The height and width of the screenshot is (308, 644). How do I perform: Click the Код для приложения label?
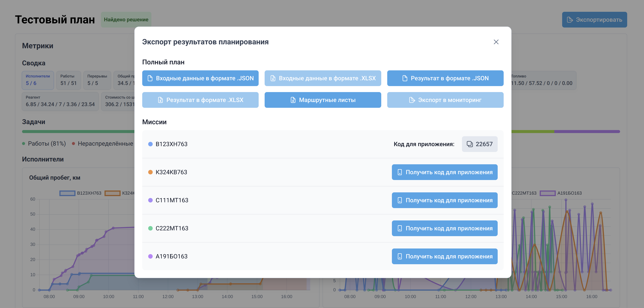pos(424,144)
